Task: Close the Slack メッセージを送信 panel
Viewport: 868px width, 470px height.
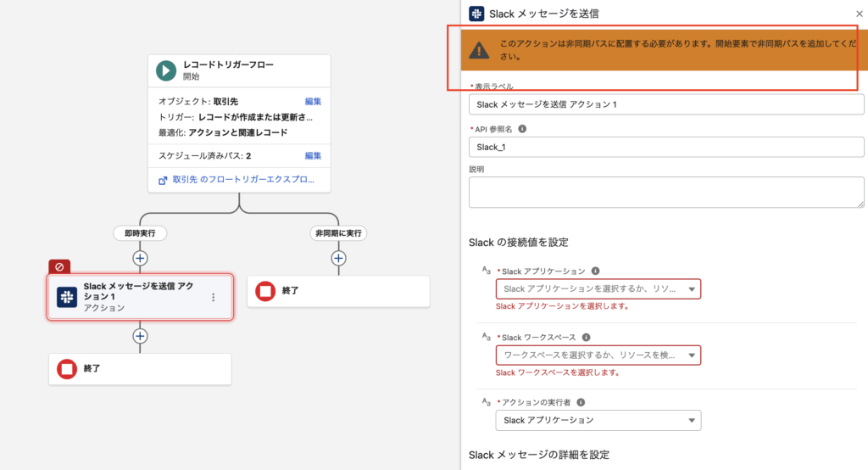Action: pos(860,14)
